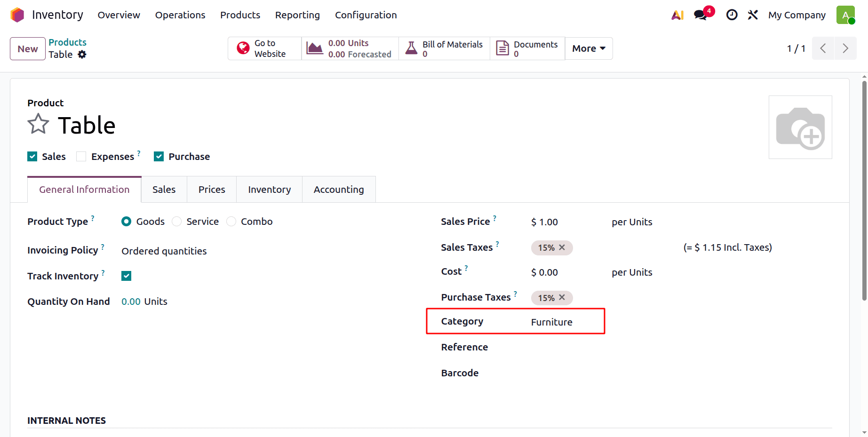Viewport: 868px width, 437px height.
Task: Open the Operations menu
Action: [x=180, y=15]
